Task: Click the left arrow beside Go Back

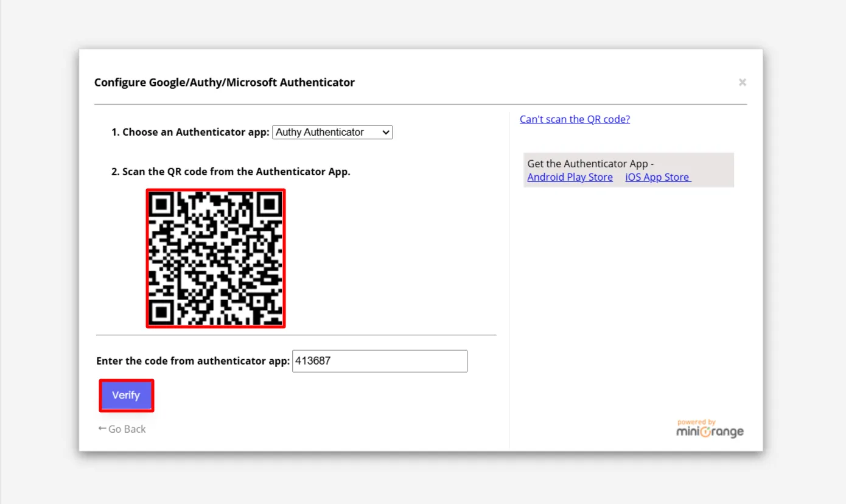Action: (102, 429)
